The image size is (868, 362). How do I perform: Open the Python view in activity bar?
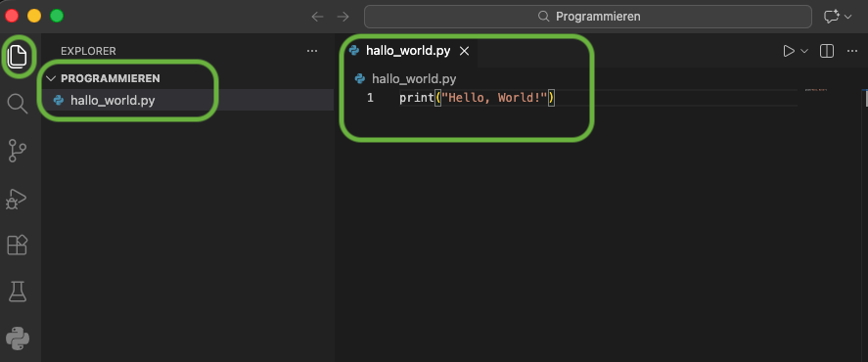[18, 339]
